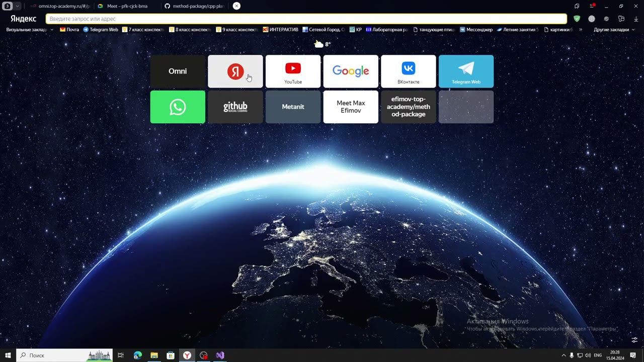
Task: Click the Яндекс logo beside the address bar
Action: (23, 19)
